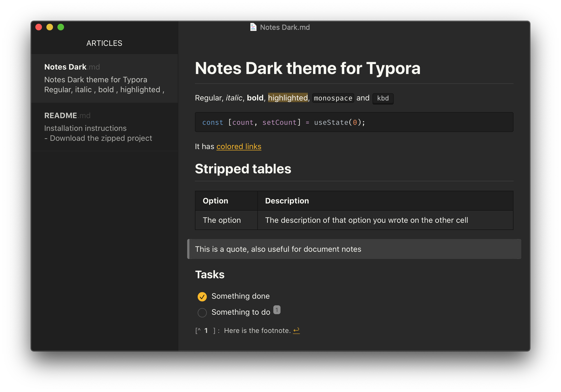Viewport: 561px width, 392px height.
Task: Click the quote block about document notes
Action: 354,249
